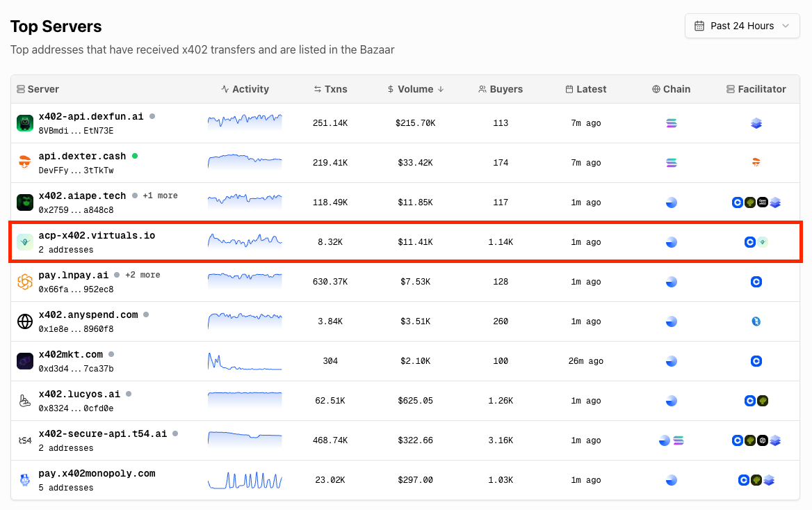Viewport: 812px width, 510px height.
Task: Click the Solana chain icon in dexfun row
Action: pyautogui.click(x=671, y=123)
